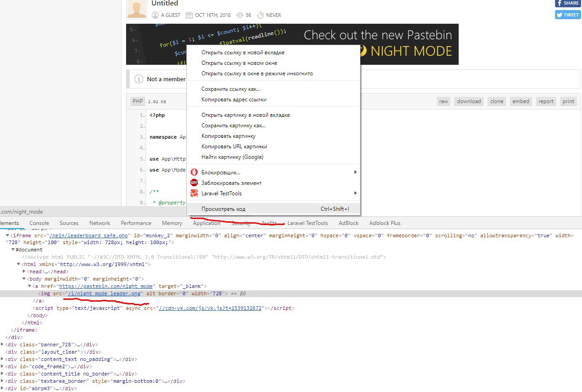582x392 pixels.
Task: Click the /i/night_mode_leader.png src link
Action: tap(105, 293)
